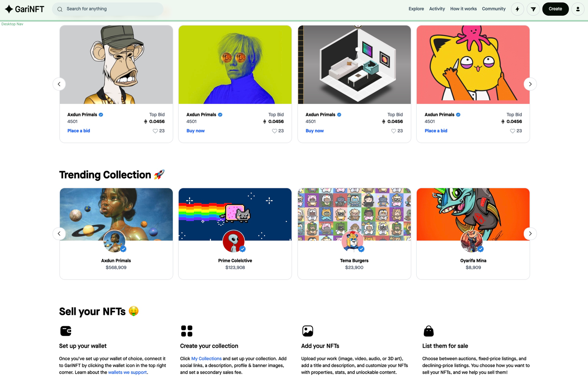Open the Activity nav item
Screen dimensions: 588x392
tap(437, 9)
